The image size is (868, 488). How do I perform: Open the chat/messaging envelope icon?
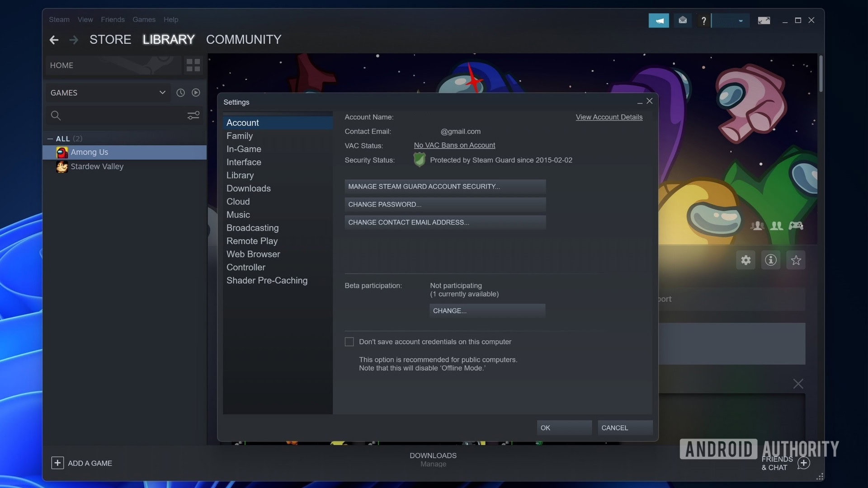(x=681, y=20)
